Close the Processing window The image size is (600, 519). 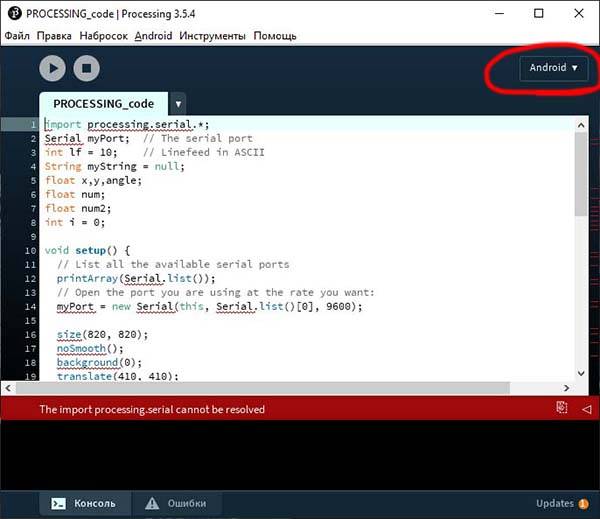pyautogui.click(x=579, y=13)
